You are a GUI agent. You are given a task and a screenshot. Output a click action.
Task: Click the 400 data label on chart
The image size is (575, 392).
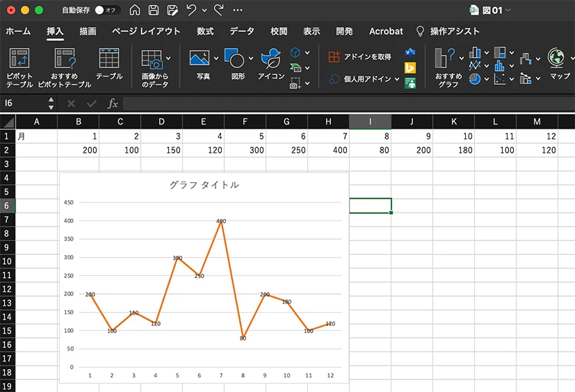pos(221,221)
